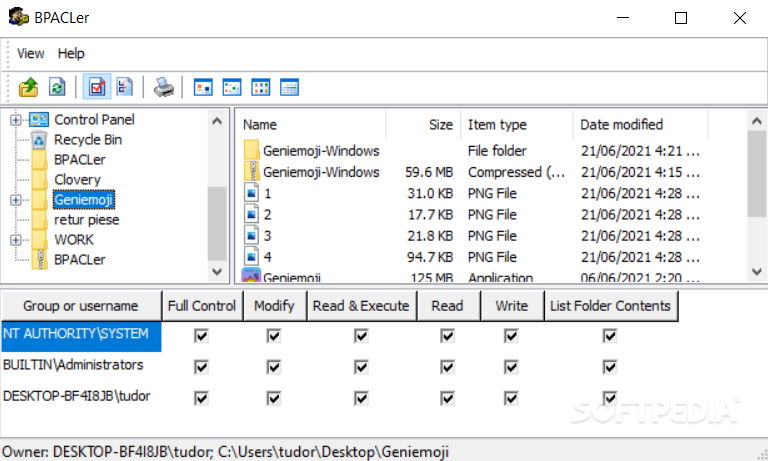
Task: Click the WORK folder icon in tree
Action: [40, 240]
